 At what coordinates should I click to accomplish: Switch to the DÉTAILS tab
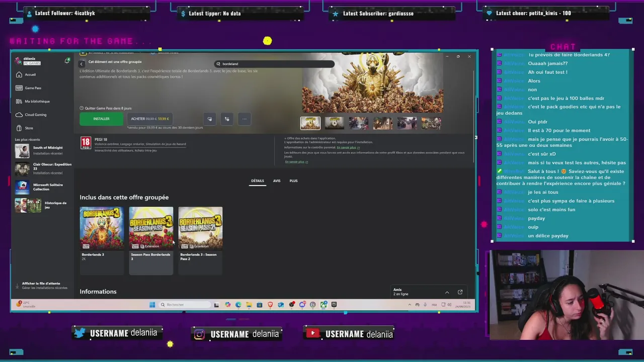258,180
